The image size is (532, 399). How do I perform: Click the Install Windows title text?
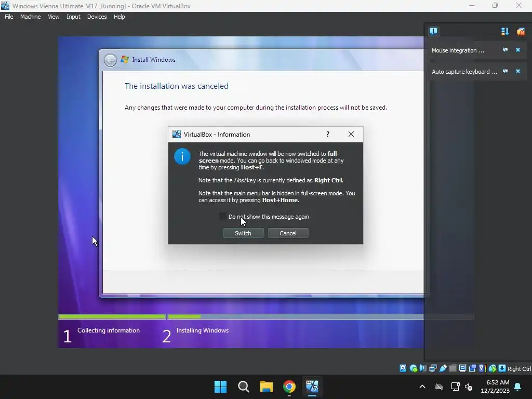(154, 60)
